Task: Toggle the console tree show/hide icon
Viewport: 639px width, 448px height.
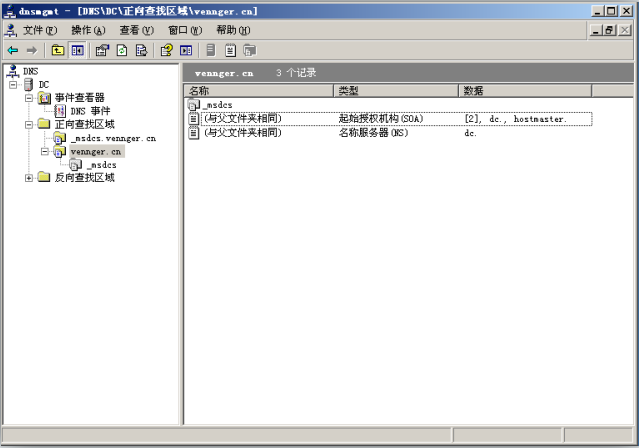Action: click(x=77, y=50)
